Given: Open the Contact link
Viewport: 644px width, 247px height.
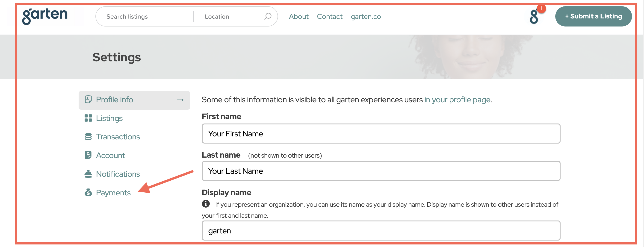Looking at the screenshot, I should pyautogui.click(x=330, y=17).
